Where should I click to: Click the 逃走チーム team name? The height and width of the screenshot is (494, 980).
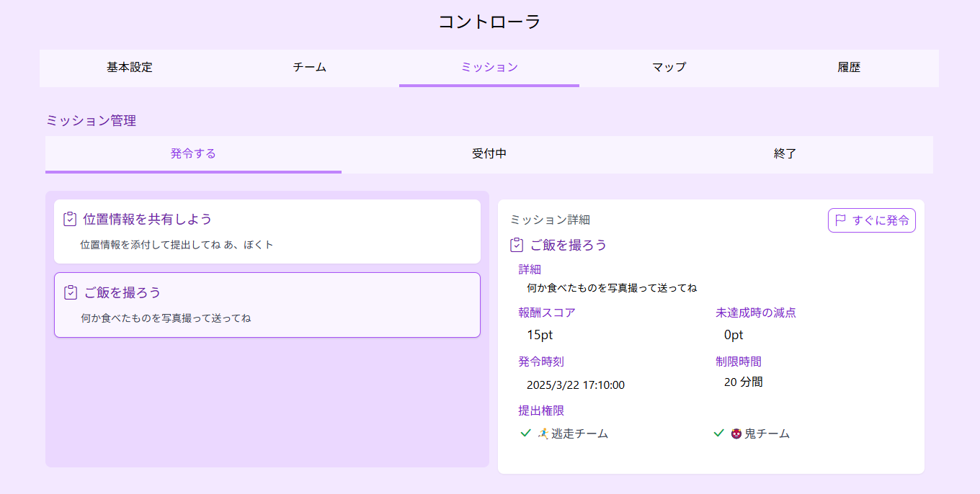click(580, 434)
